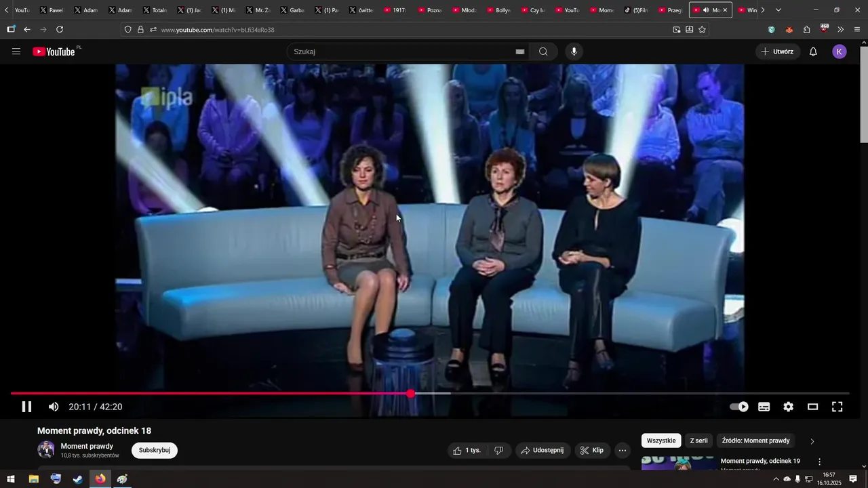This screenshot has height=488, width=868.
Task: Open Moment prawdy, odcinek 19 video
Action: [x=760, y=461]
